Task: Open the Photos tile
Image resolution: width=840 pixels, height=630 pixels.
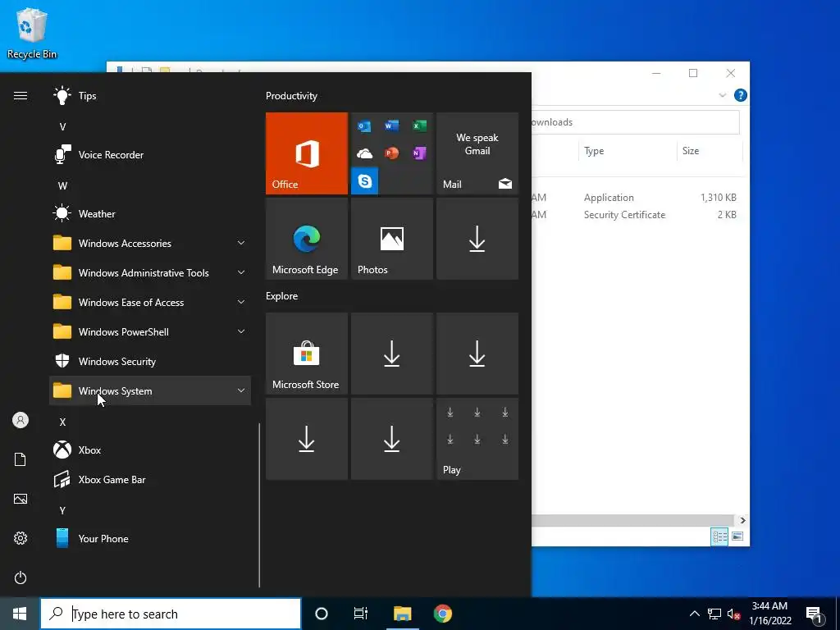Action: coord(391,239)
